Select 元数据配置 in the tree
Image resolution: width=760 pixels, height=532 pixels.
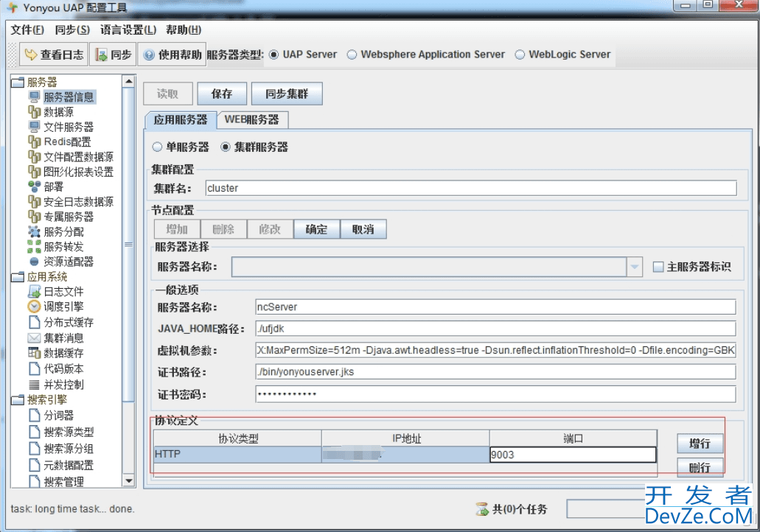pos(69,465)
